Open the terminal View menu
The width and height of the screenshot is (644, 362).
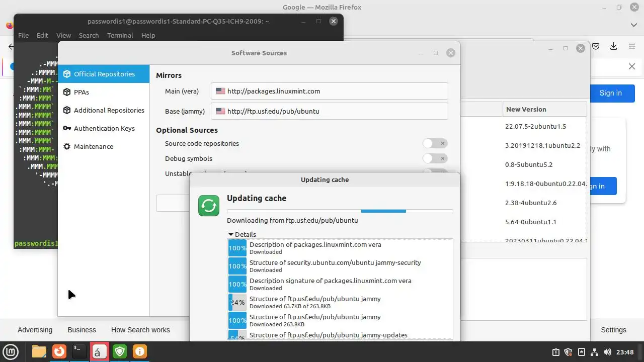[63, 35]
